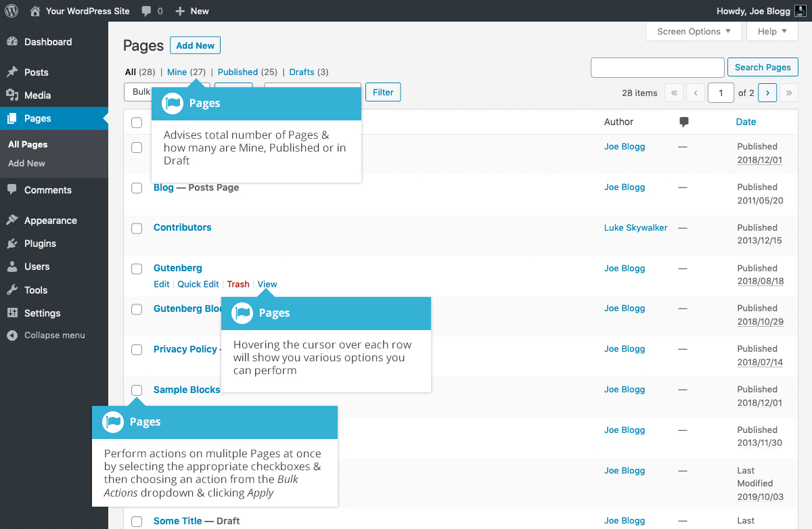
Task: Click the WordPress logo icon
Action: 12,11
